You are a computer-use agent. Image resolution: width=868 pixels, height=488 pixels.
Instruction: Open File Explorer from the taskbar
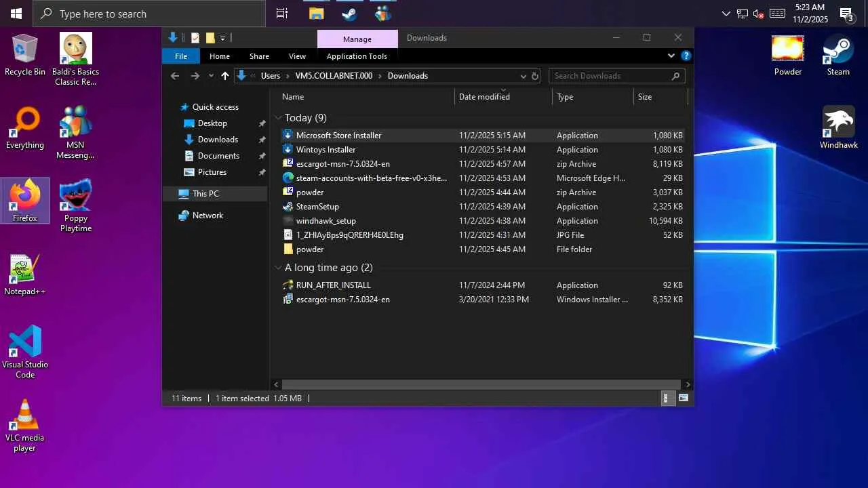pyautogui.click(x=316, y=14)
